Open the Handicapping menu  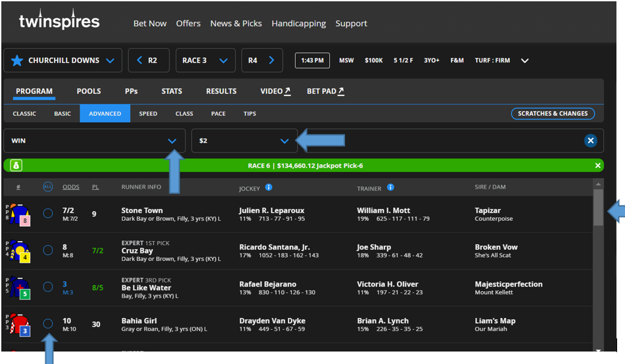(x=298, y=24)
